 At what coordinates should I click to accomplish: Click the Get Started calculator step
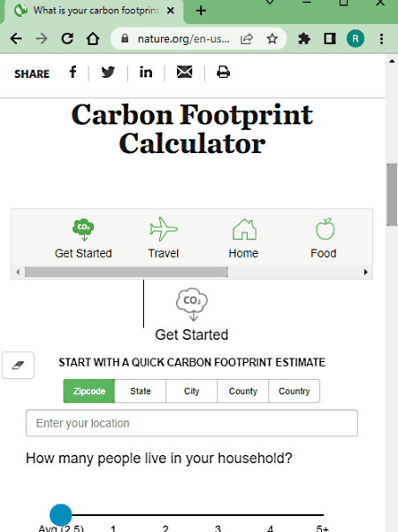point(83,238)
